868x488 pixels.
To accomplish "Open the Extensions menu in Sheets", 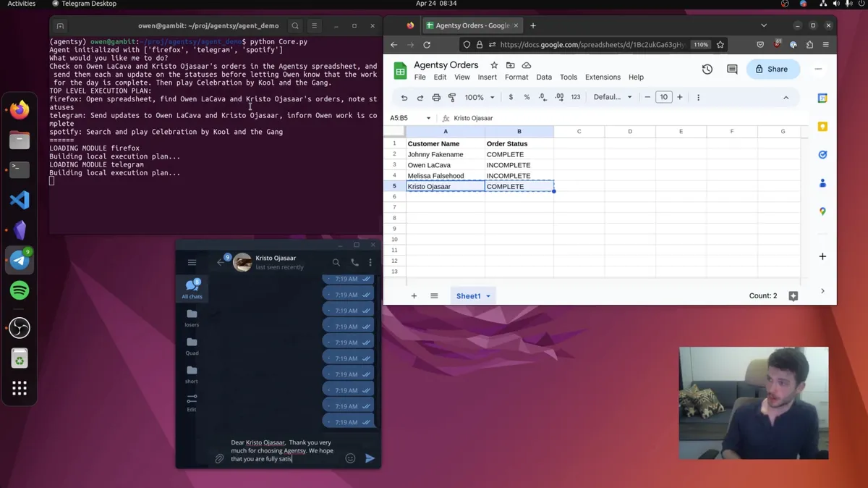I will pos(603,77).
